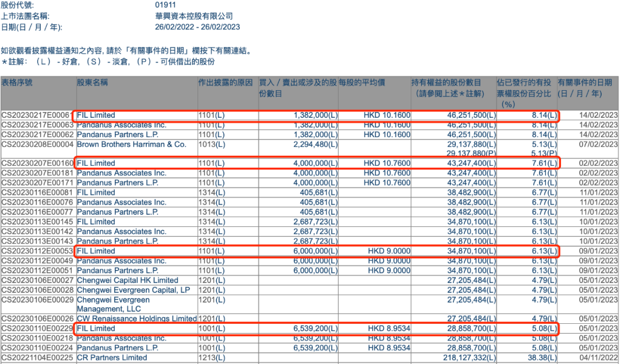Click disclosure reason code 1013(L)

211,145
